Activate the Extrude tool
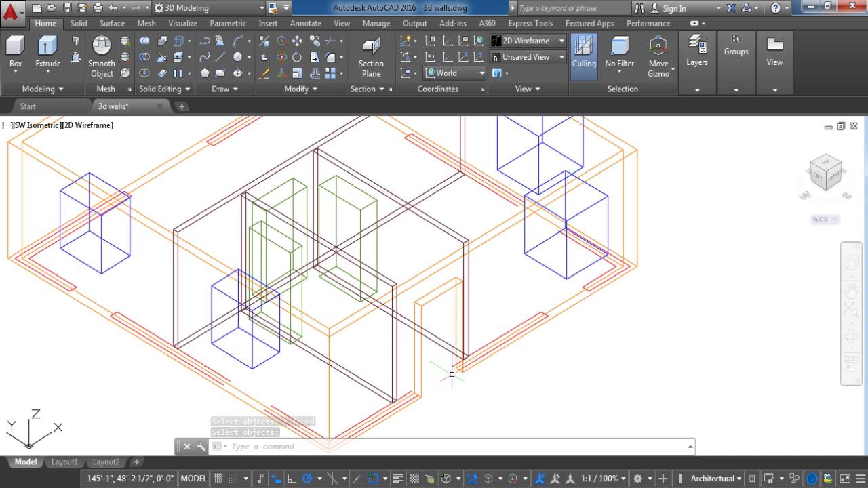Viewport: 868px width, 488px height. (x=47, y=54)
